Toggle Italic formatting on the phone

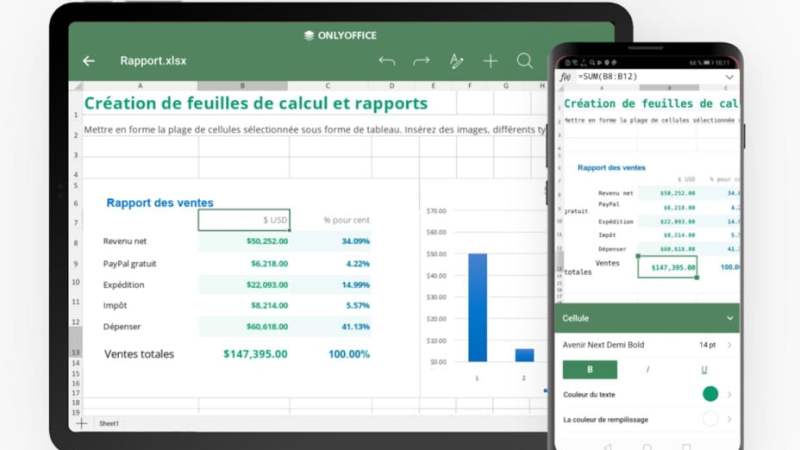pos(648,369)
